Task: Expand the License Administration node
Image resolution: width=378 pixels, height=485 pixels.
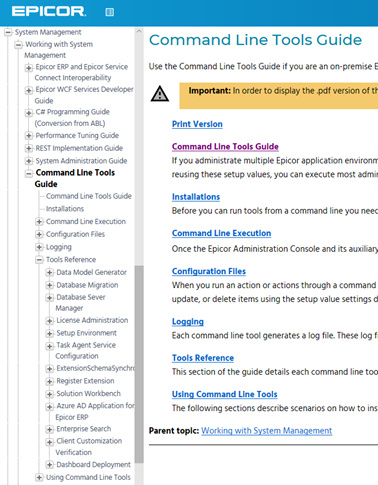Action: [x=49, y=321]
